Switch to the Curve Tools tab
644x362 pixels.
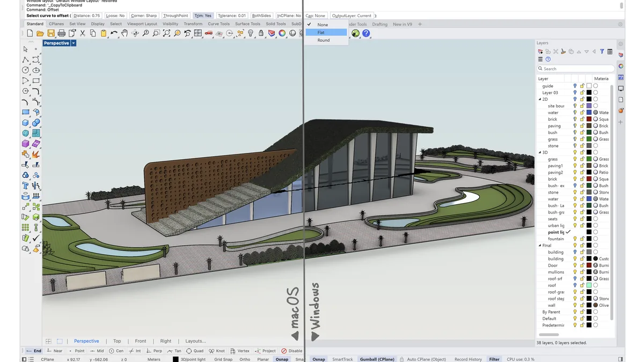(x=218, y=24)
